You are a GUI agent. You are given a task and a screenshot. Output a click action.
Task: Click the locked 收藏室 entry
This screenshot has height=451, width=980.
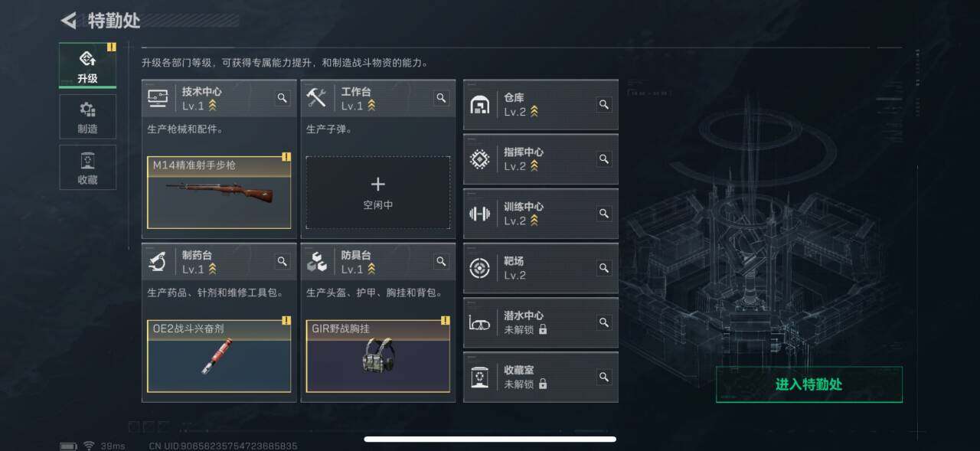pos(541,377)
